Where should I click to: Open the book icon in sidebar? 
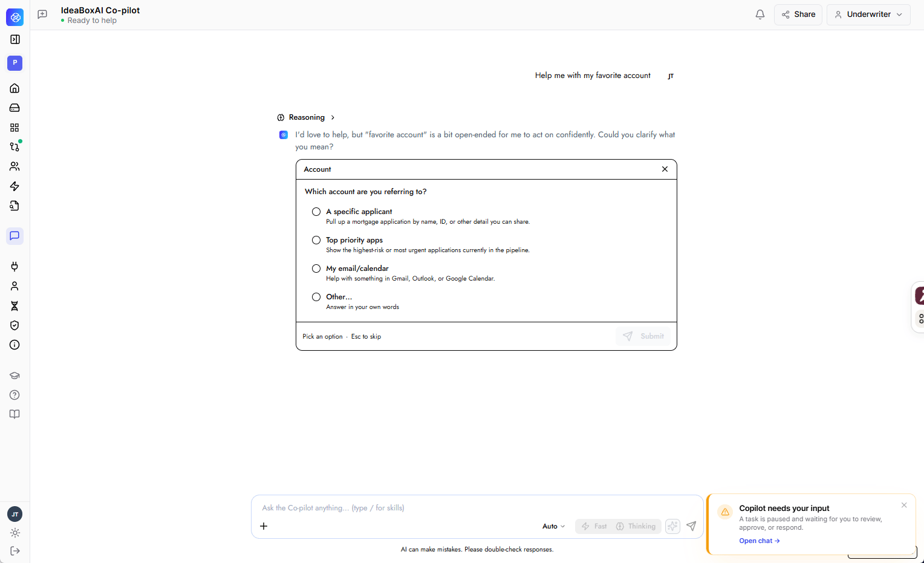click(x=15, y=414)
